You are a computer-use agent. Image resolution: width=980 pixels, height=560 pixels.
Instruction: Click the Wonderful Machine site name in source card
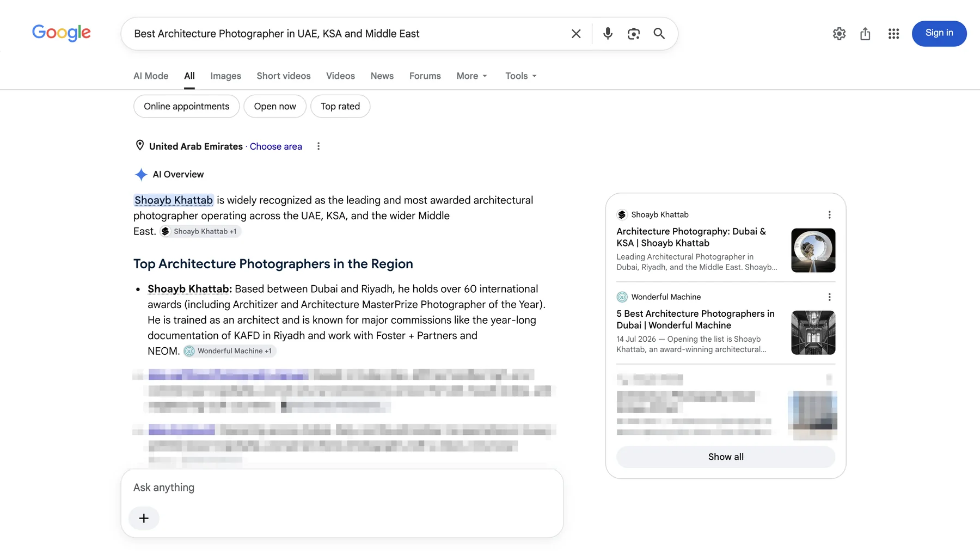pos(666,297)
